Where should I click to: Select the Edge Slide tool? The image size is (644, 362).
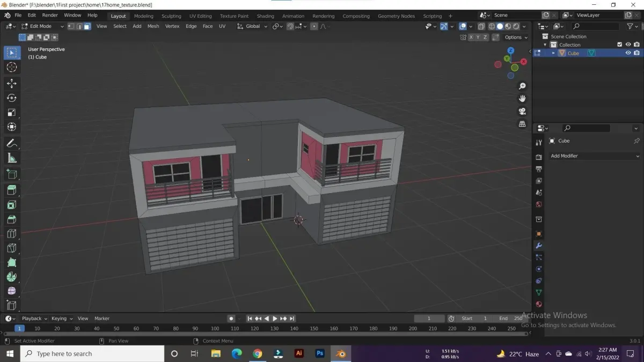12,305
